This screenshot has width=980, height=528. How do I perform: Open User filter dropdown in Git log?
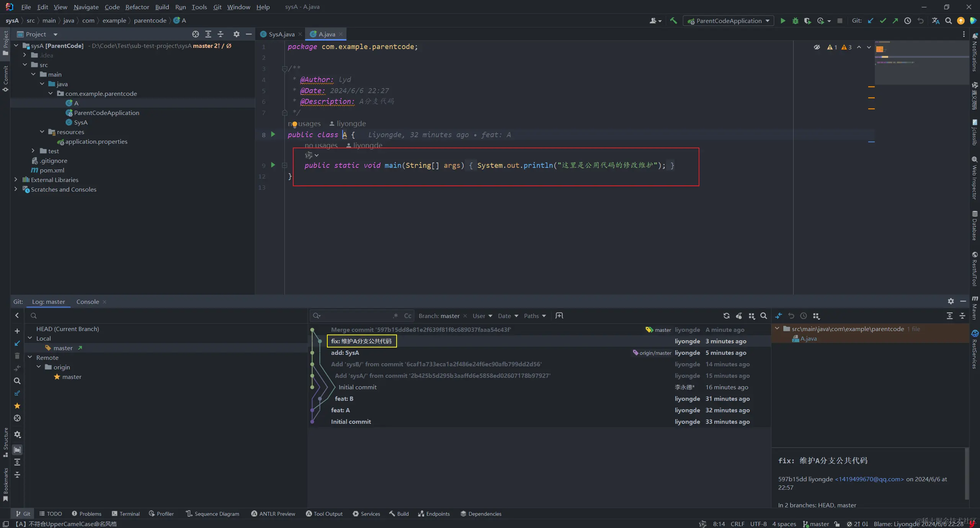click(482, 316)
